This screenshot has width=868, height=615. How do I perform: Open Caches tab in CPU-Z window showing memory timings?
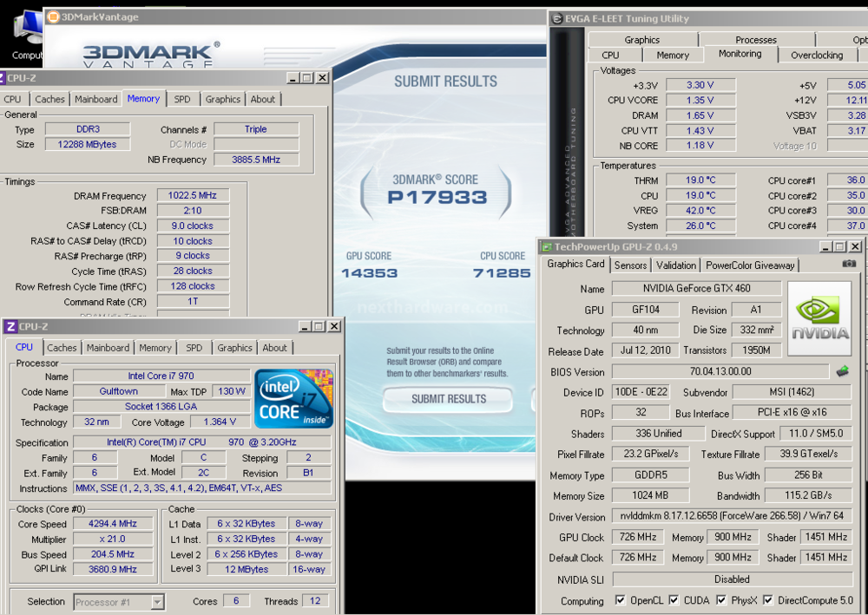pos(49,99)
